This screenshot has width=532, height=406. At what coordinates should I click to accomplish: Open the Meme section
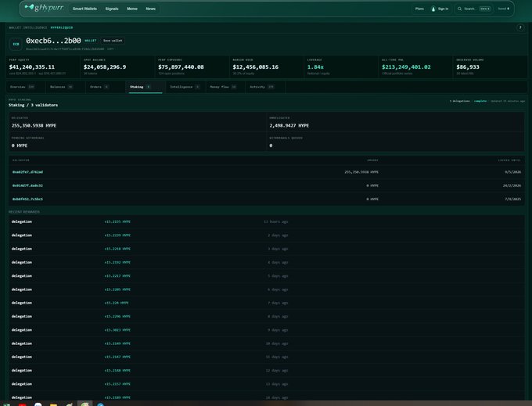[x=132, y=9]
